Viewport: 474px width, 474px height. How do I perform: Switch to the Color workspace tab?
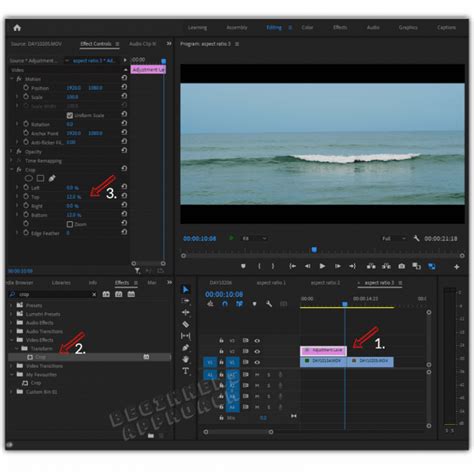pyautogui.click(x=307, y=28)
